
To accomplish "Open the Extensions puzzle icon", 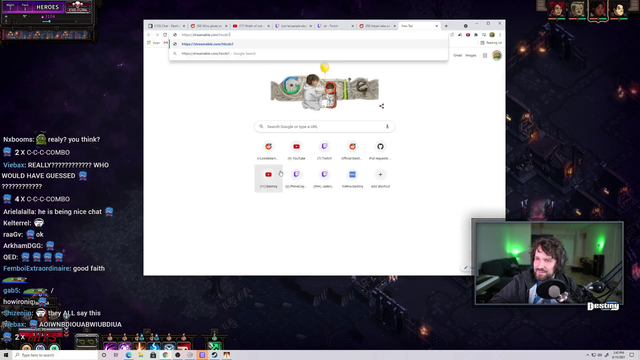I will 476,35.
